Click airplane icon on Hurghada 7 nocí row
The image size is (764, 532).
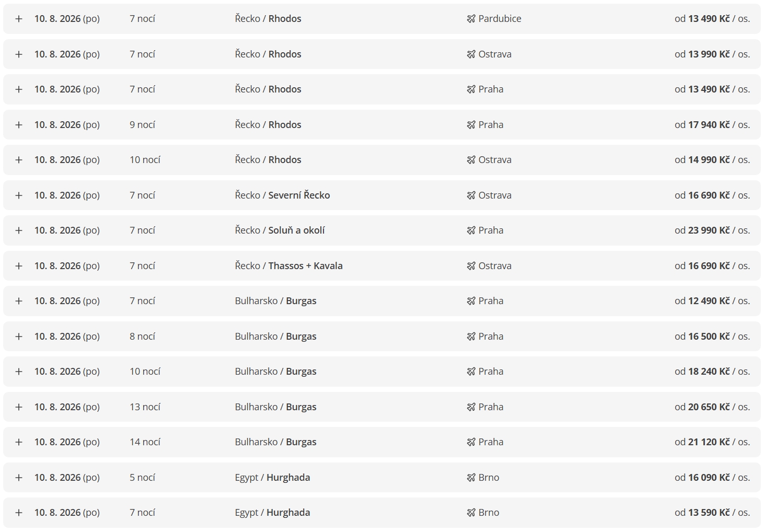tap(471, 513)
